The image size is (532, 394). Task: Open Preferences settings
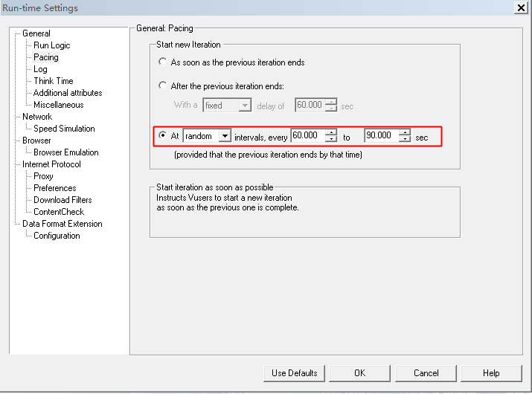pos(54,188)
